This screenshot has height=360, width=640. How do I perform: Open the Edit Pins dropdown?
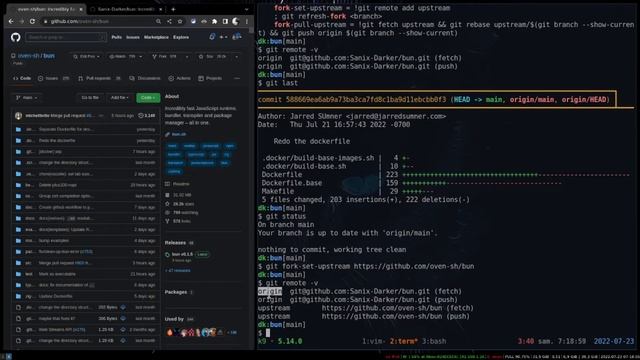[x=87, y=57]
